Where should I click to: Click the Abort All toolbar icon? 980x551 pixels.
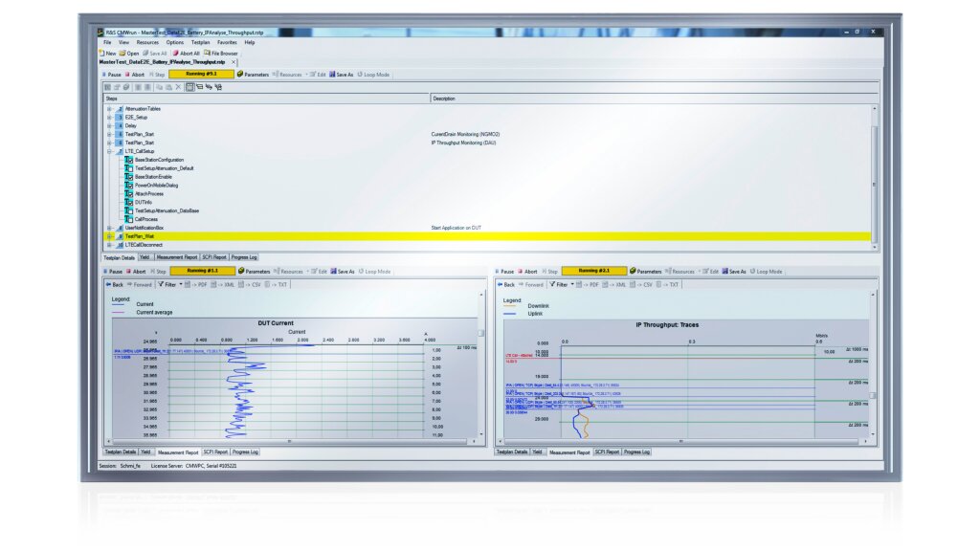[176, 54]
